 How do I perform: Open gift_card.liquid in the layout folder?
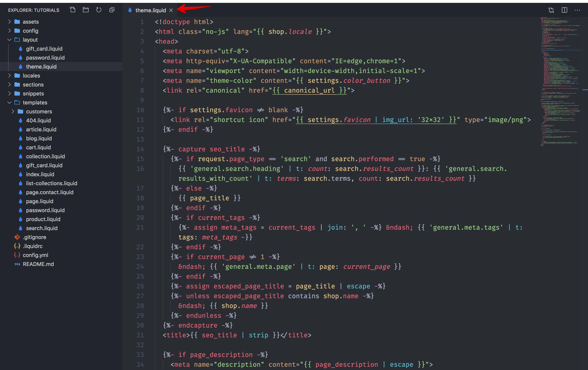point(61,49)
